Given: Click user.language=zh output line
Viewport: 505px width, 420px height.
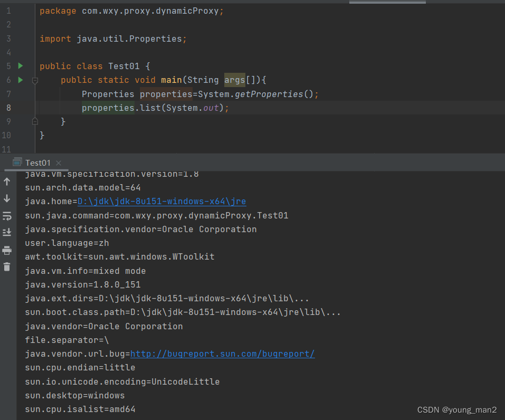Looking at the screenshot, I should (x=67, y=243).
